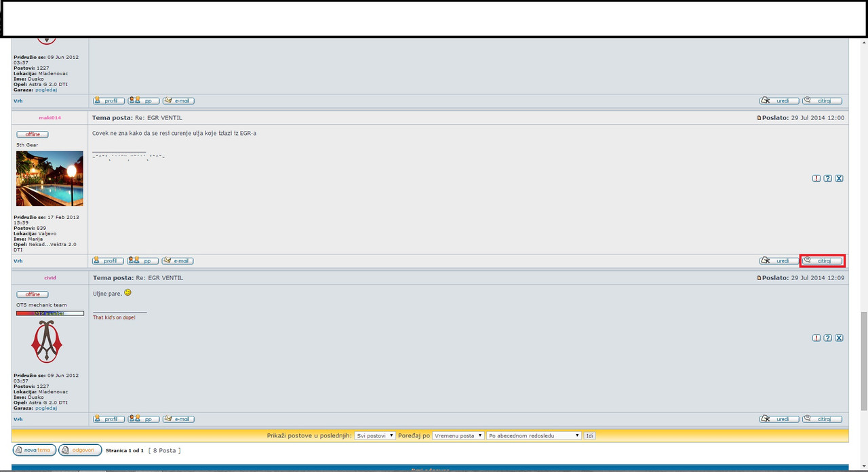Click 'Vrh' link in row above maki014's post
This screenshot has width=868, height=472.
tap(18, 101)
